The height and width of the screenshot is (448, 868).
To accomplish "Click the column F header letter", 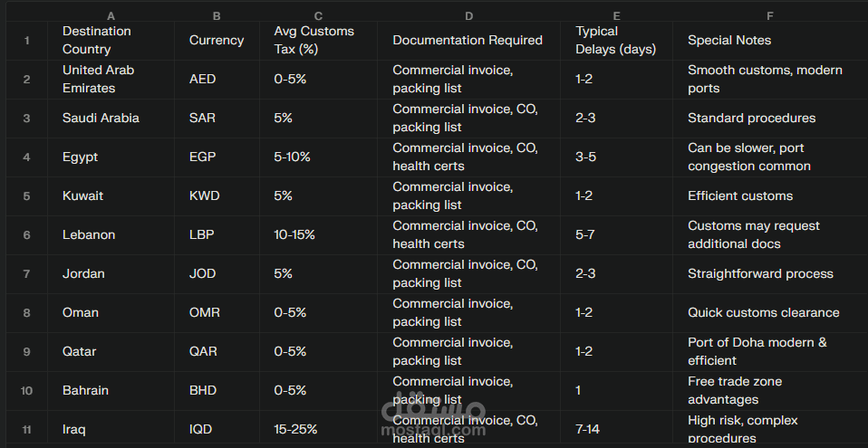I will pyautogui.click(x=769, y=15).
